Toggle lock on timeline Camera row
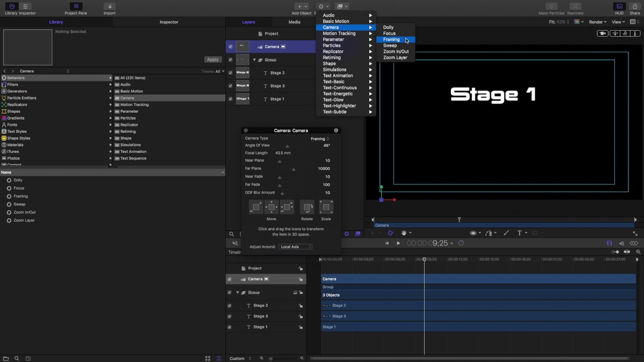Viewport: 644px width, 362px height. tap(301, 279)
